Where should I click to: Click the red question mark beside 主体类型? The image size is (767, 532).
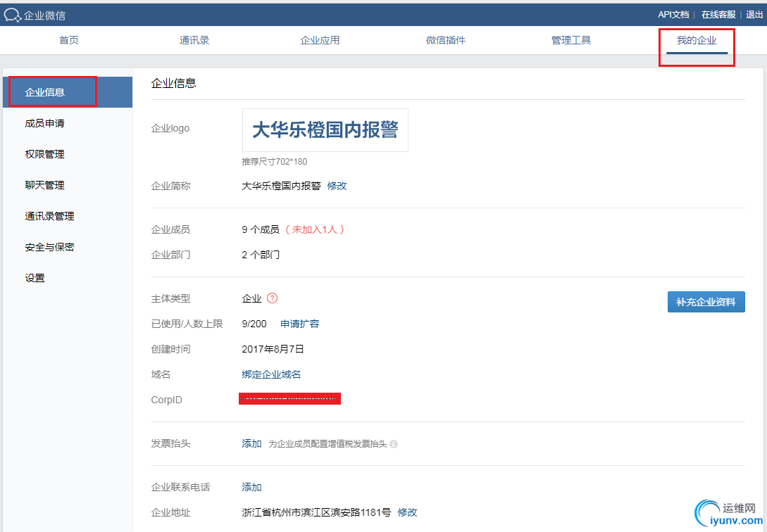tap(272, 298)
